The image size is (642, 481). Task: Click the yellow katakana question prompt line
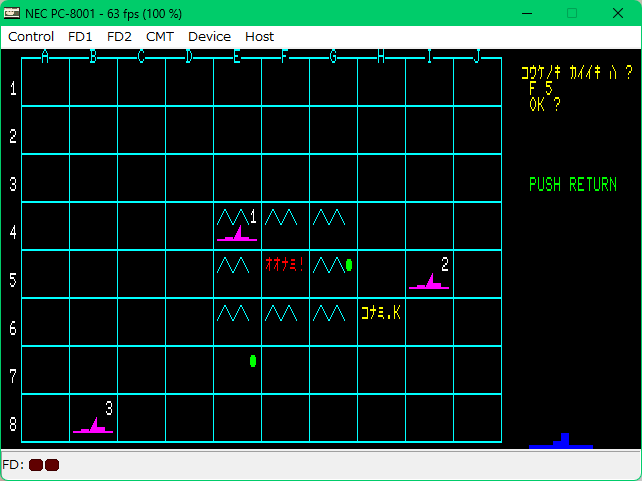click(576, 72)
